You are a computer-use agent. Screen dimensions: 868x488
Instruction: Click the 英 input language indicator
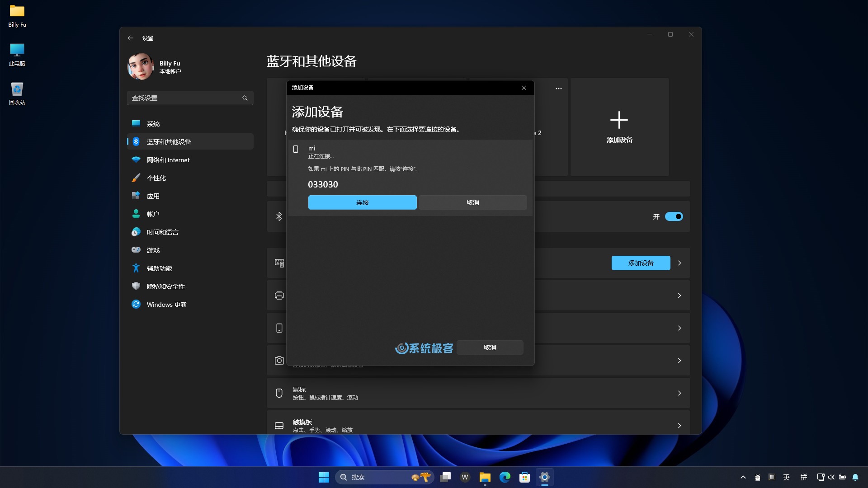[786, 477]
